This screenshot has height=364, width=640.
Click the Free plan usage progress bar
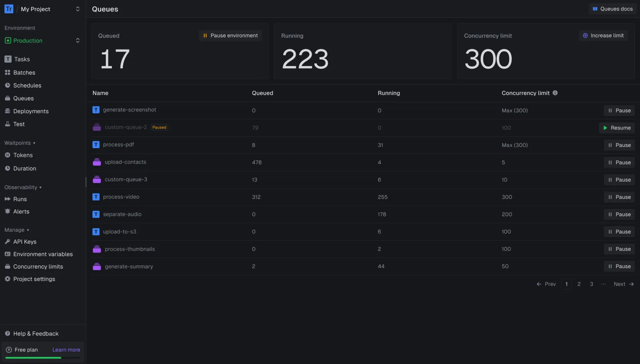coord(43,358)
